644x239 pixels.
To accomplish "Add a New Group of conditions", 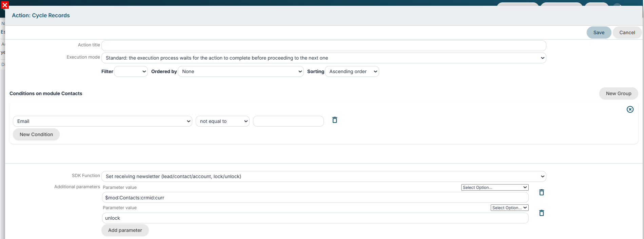I will 619,93.
